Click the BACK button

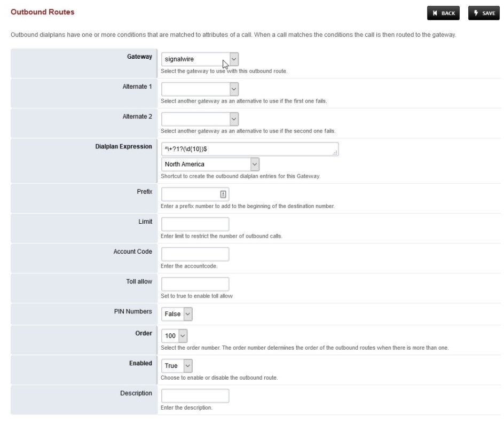(443, 13)
